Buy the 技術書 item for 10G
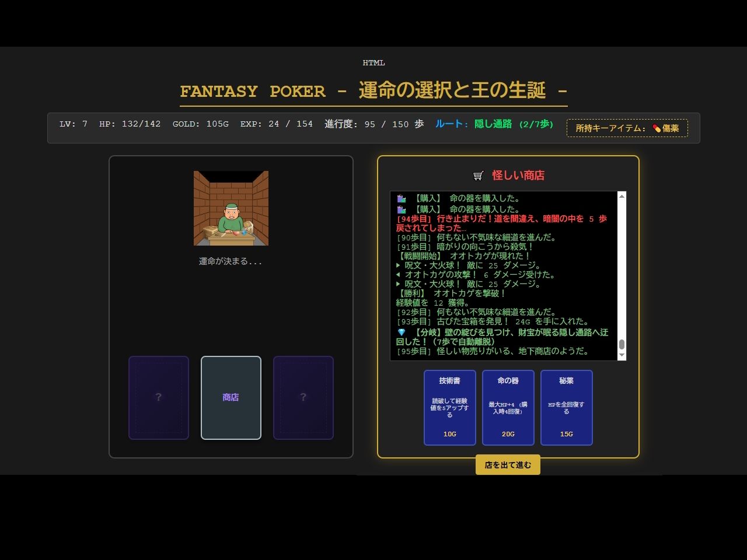Viewport: 747px width, 560px height. [449, 407]
